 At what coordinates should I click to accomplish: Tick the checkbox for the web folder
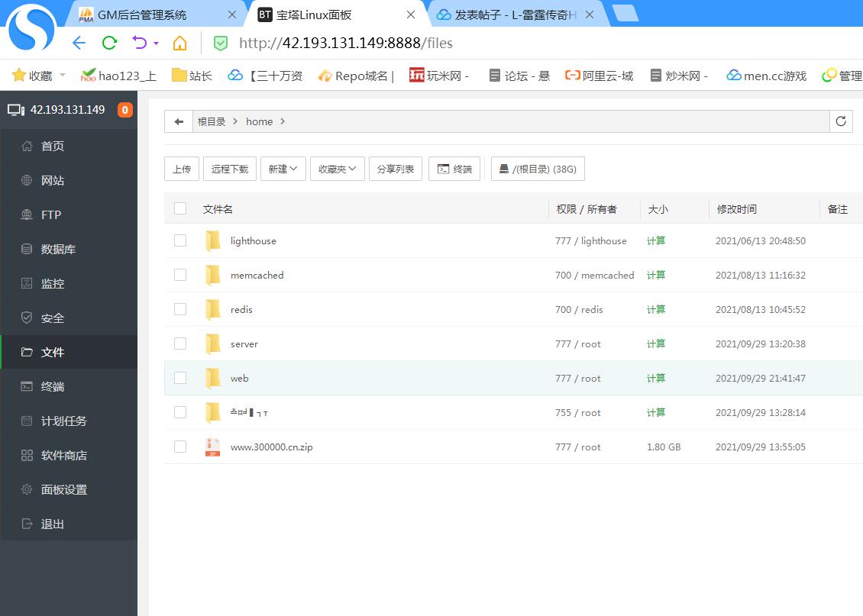tap(180, 378)
